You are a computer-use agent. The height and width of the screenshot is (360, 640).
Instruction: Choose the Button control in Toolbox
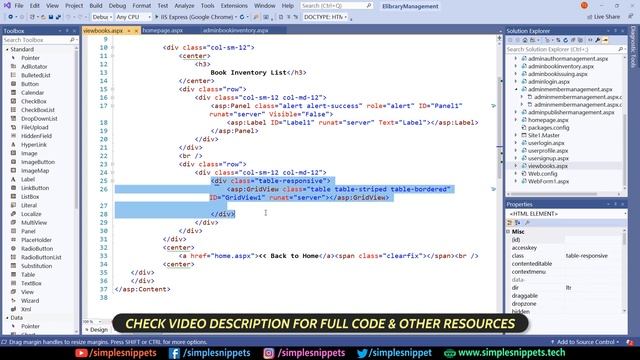(30, 84)
